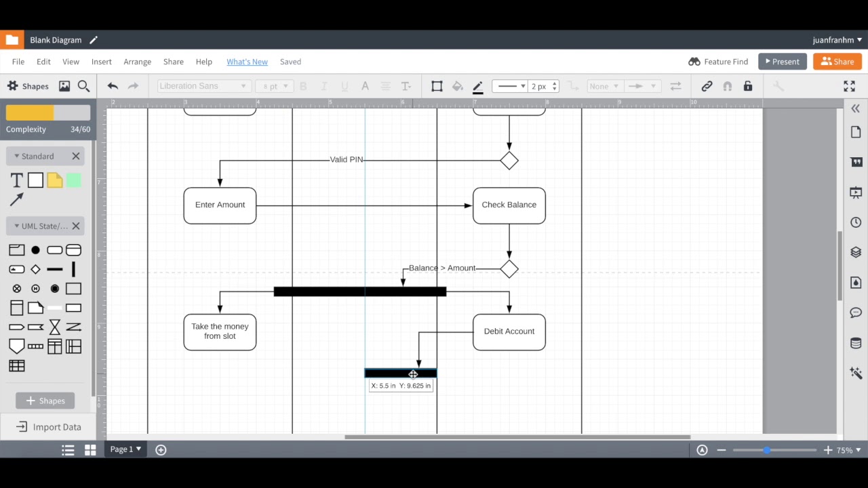Image resolution: width=868 pixels, height=488 pixels.
Task: Open the Lucidchart documents folder icon
Action: pos(12,40)
